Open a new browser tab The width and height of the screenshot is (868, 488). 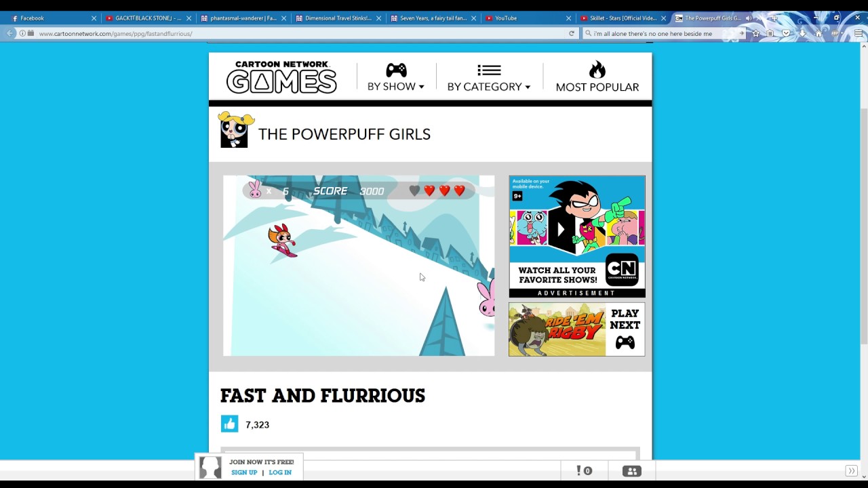click(x=773, y=18)
